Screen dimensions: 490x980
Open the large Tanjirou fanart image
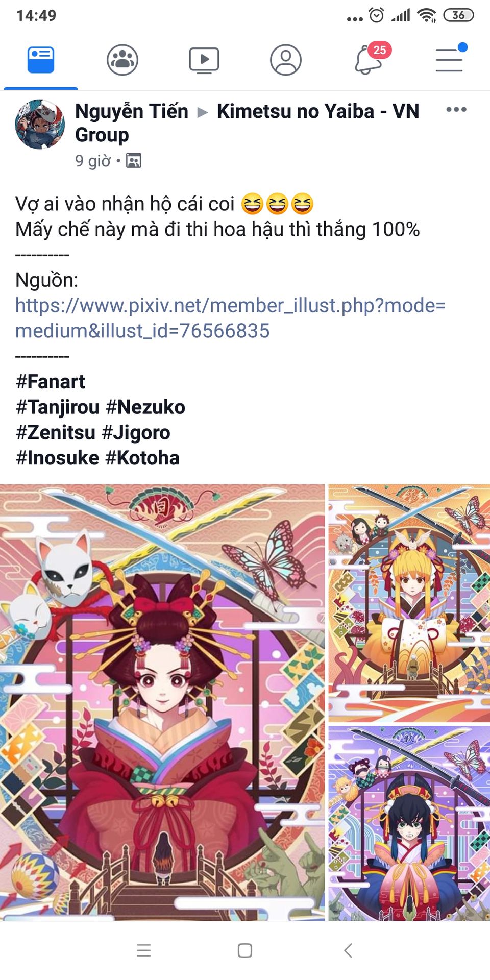[162, 702]
